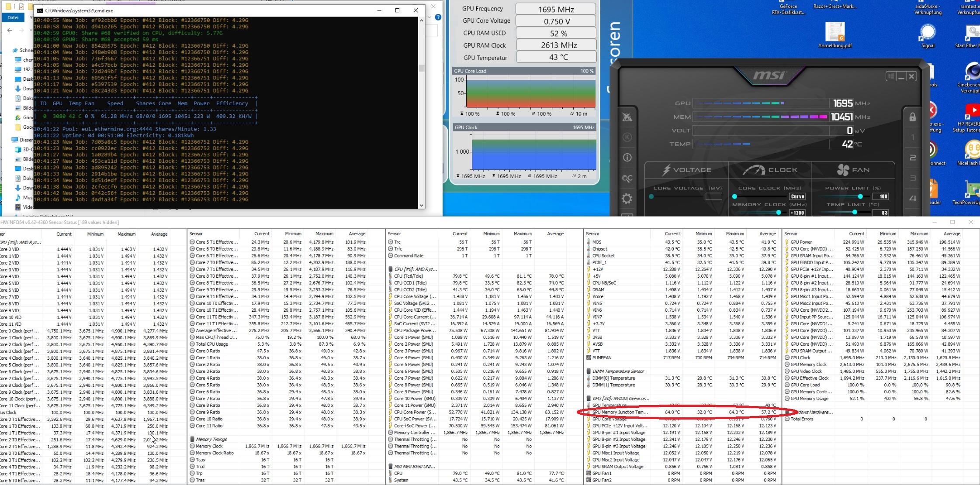The image size is (980, 485).
Task: Maximize the HWiNFO64 Sensor Status window
Action: [x=952, y=222]
